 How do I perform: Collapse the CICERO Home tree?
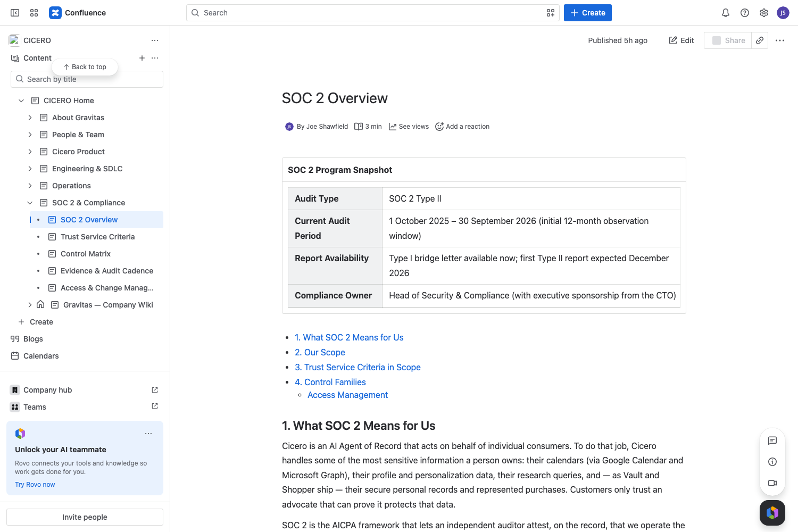click(x=21, y=101)
